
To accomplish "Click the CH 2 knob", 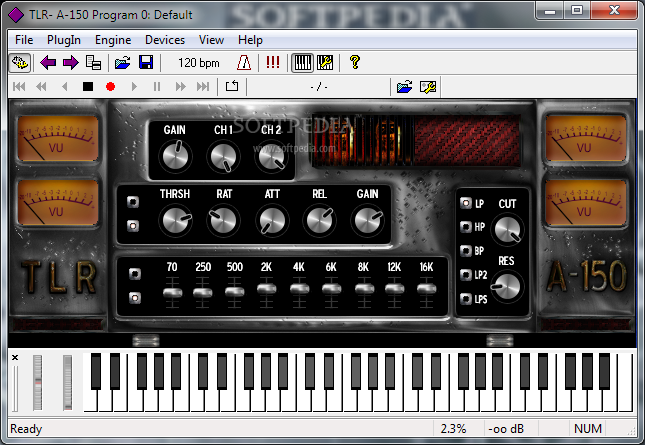I will click(271, 157).
